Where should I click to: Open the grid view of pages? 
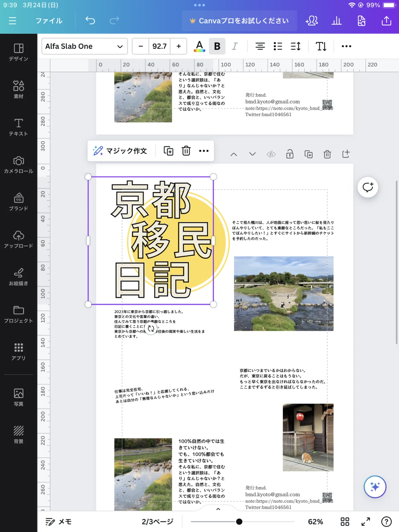pyautogui.click(x=345, y=522)
